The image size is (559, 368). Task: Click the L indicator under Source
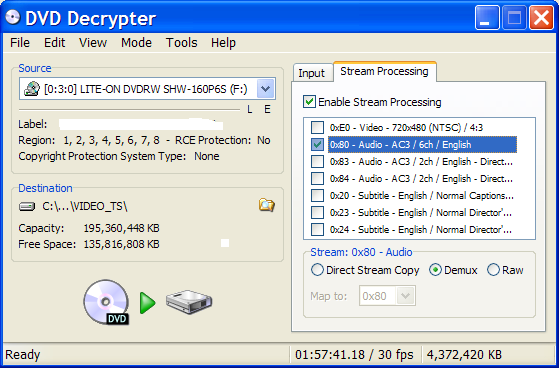pyautogui.click(x=250, y=109)
